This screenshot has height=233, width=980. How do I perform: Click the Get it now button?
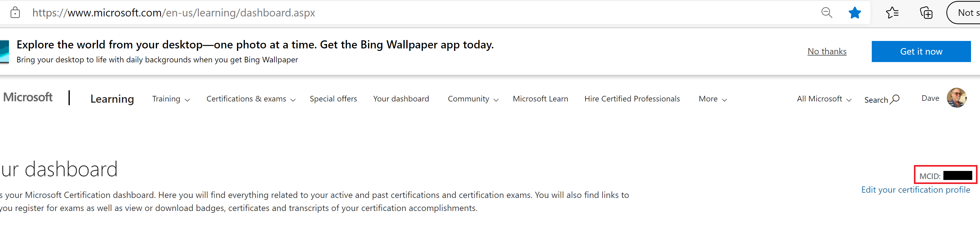pyautogui.click(x=921, y=52)
